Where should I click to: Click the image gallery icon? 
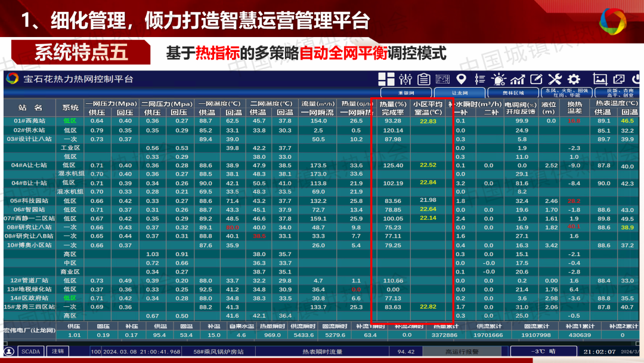(x=600, y=79)
